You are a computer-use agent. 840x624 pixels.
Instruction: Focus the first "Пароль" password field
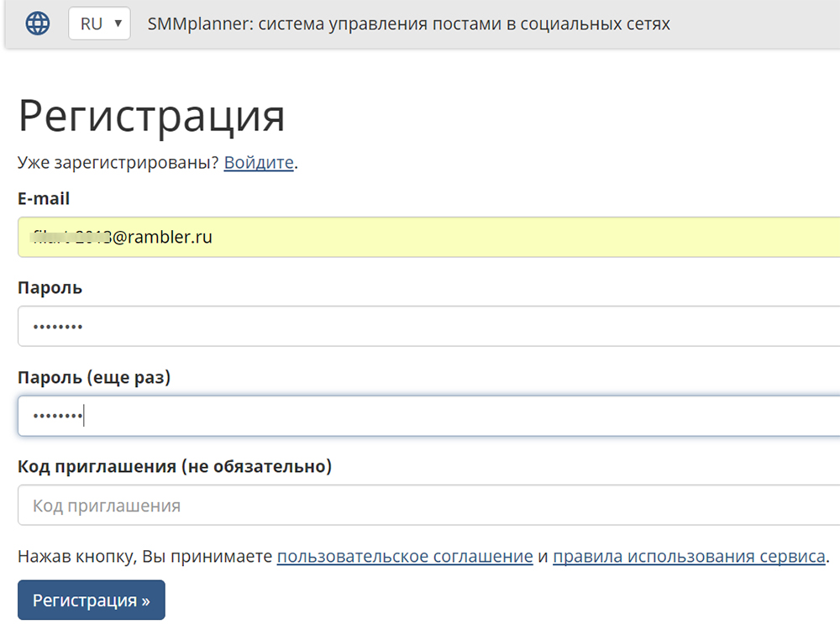[336, 326]
